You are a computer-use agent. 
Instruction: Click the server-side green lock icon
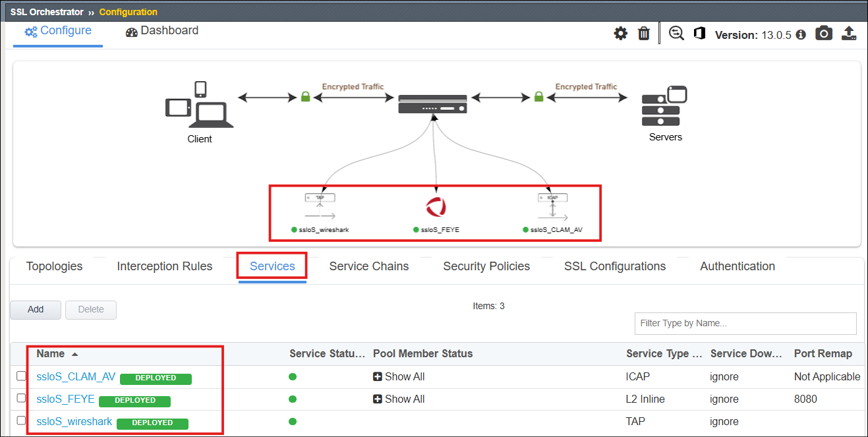538,97
